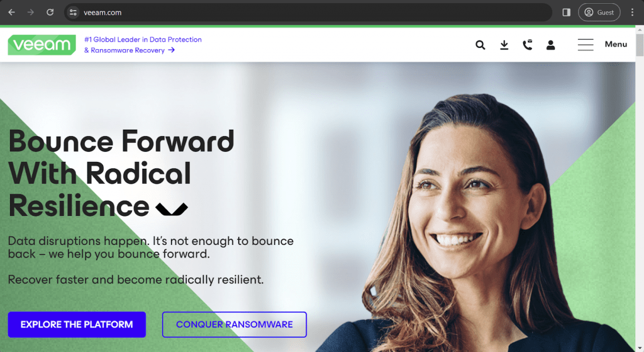Viewport: 644px width, 352px height.
Task: Open the Guest profile button
Action: [x=599, y=13]
